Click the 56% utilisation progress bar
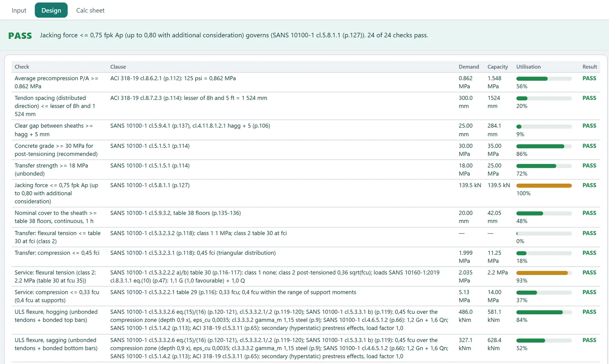This screenshot has width=609, height=364. click(x=544, y=79)
